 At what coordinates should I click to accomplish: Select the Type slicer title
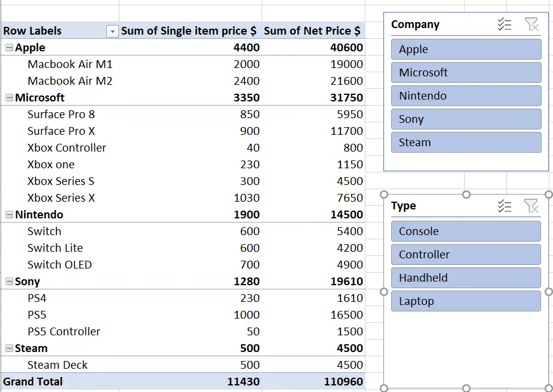click(x=404, y=206)
